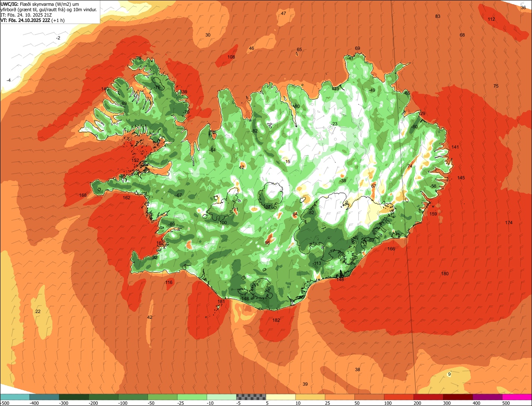Viewport: 532px width, 406px height.
Task: Select the -50 to -25 legend color box
Action: [x=162, y=397]
